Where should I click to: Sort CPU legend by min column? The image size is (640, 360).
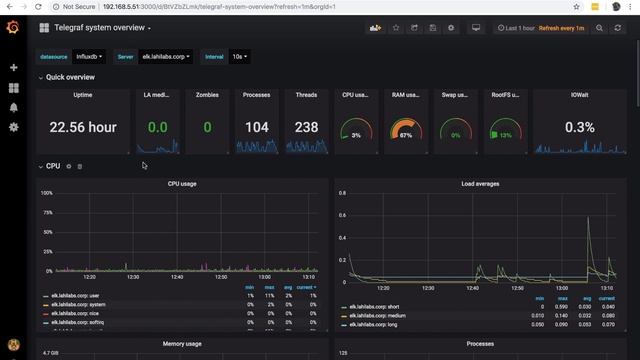tap(249, 287)
